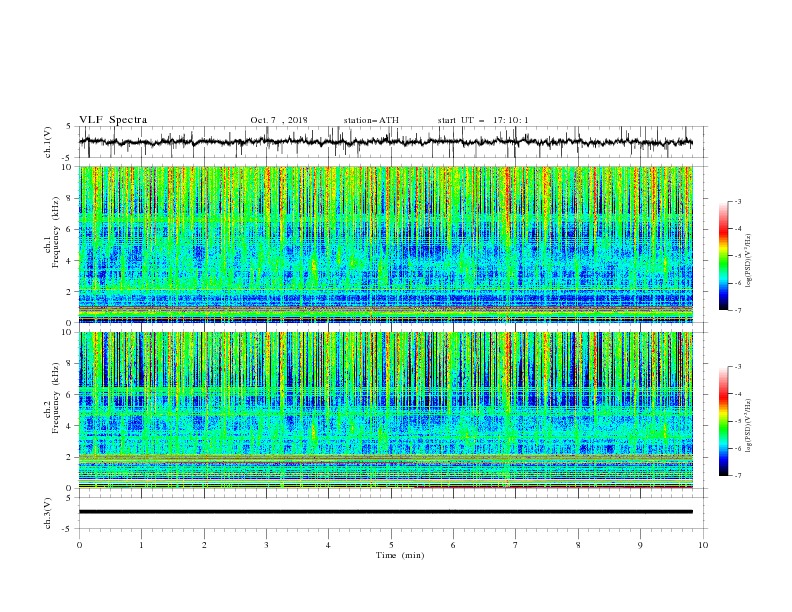Click time axis tick label '10'
This screenshot has width=792, height=612.
point(703,545)
